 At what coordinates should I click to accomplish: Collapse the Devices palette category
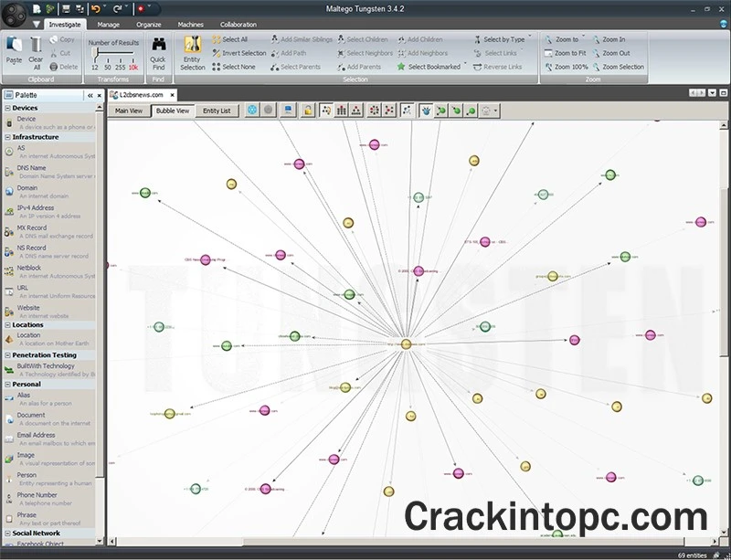(7, 108)
